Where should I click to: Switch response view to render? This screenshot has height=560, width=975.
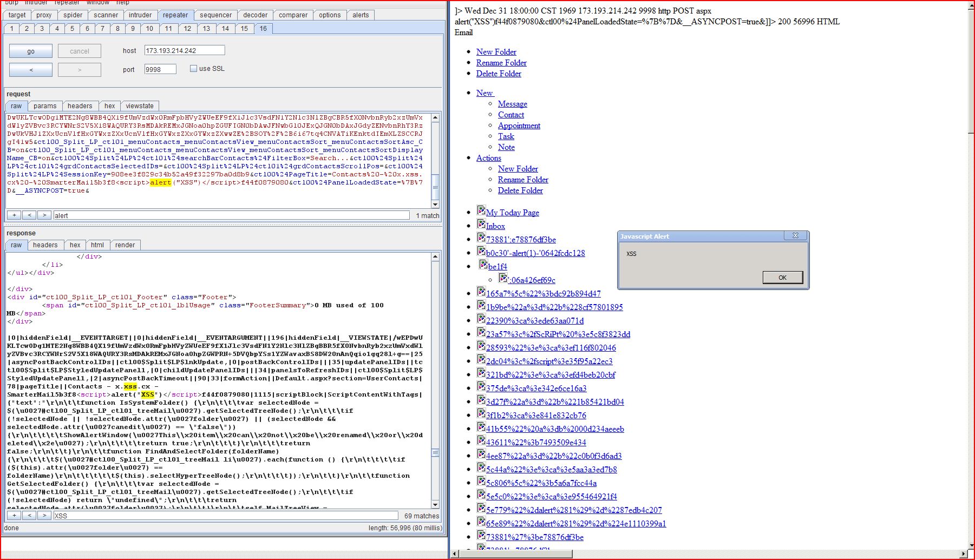pos(125,245)
